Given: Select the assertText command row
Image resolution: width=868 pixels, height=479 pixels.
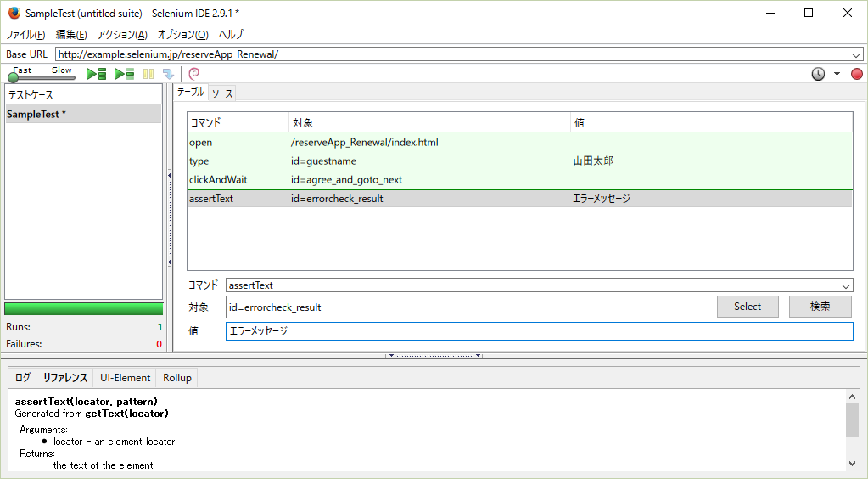Looking at the screenshot, I should click(x=520, y=199).
